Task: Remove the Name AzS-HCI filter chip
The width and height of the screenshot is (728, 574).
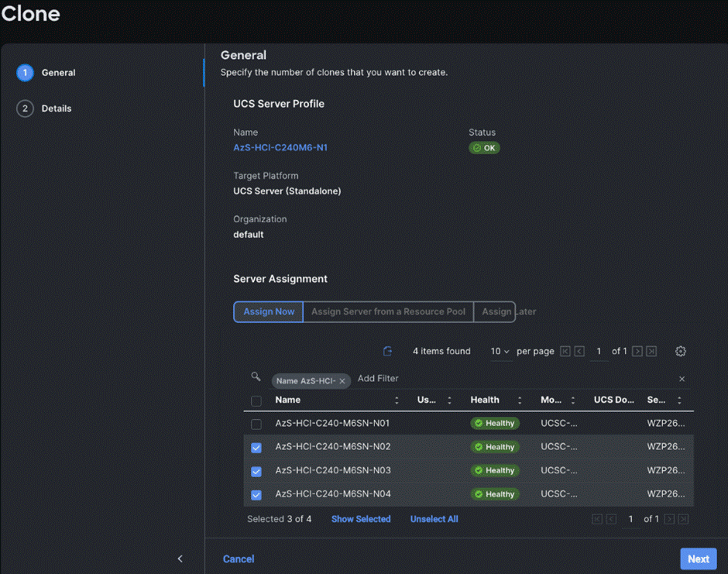Action: pos(342,380)
